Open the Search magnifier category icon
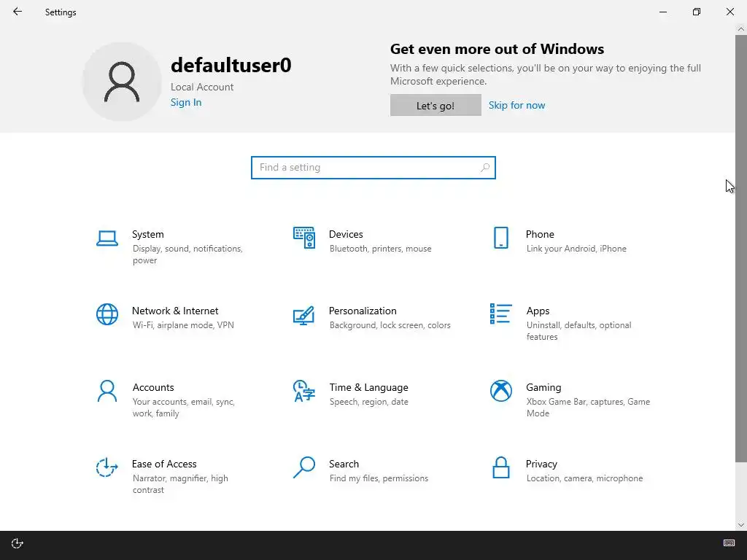This screenshot has height=560, width=747. click(x=304, y=467)
